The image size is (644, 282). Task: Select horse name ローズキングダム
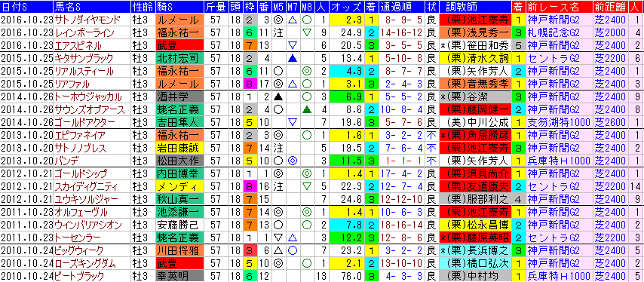tap(85, 264)
